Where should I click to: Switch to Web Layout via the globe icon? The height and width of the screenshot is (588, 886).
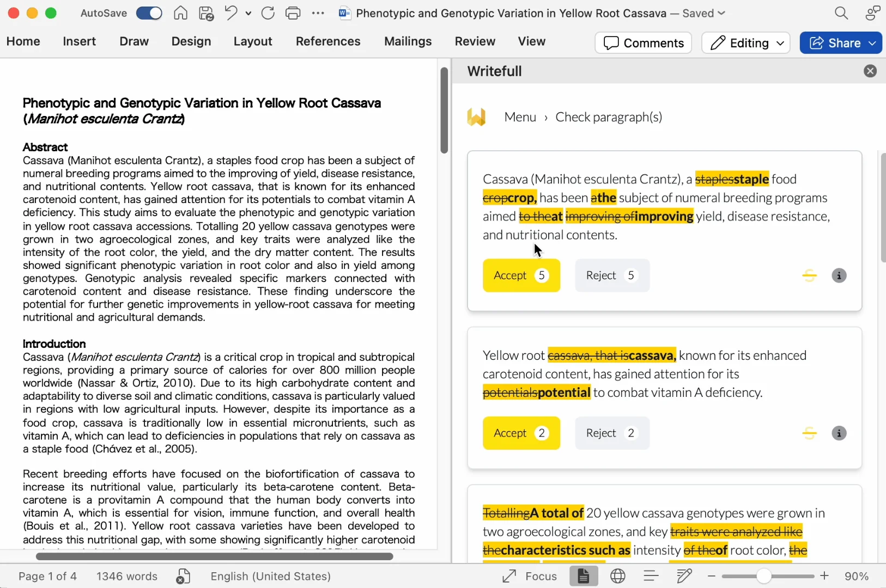618,576
